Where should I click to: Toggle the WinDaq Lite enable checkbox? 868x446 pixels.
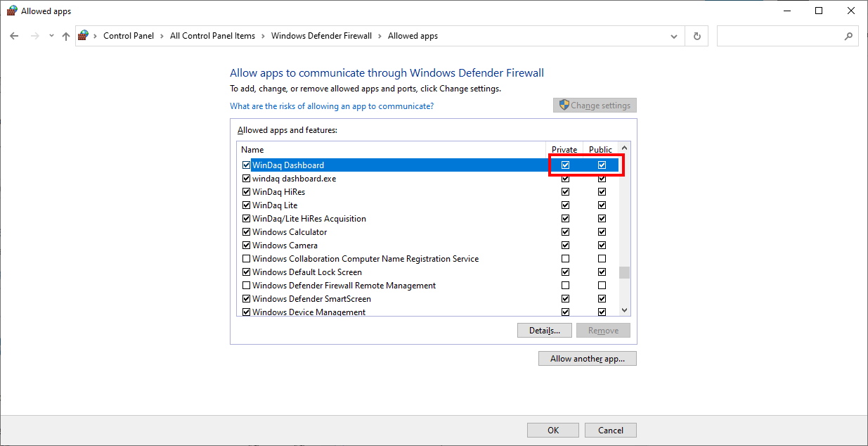click(x=246, y=205)
